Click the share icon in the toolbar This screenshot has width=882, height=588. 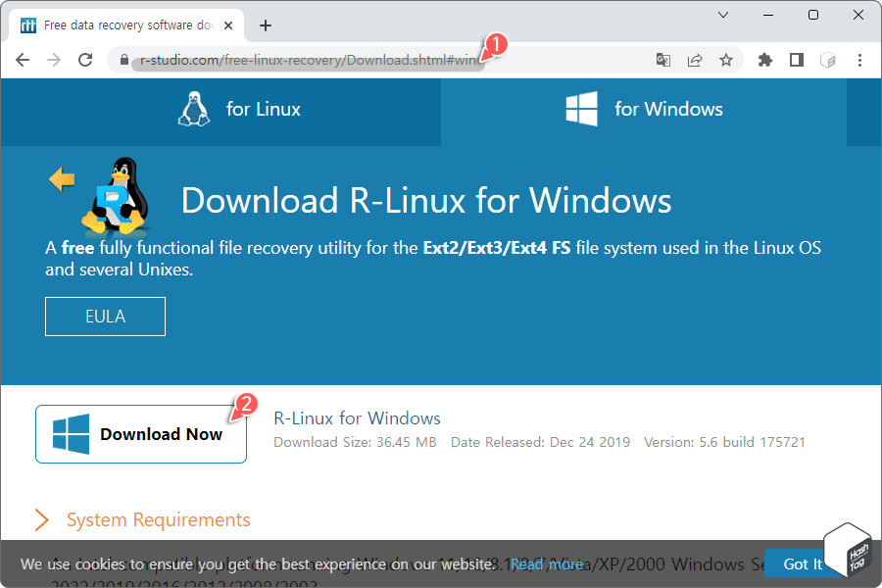pyautogui.click(x=695, y=60)
